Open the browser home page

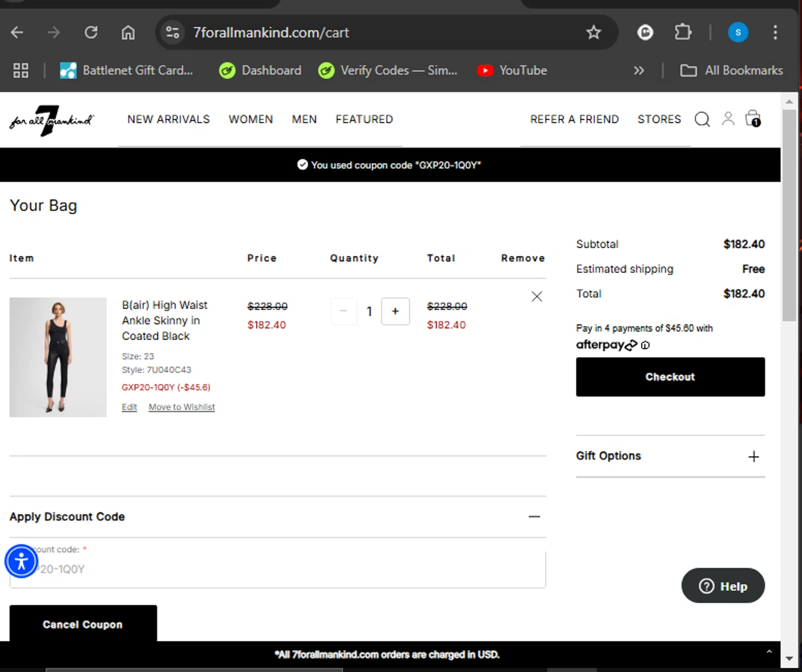pyautogui.click(x=128, y=33)
